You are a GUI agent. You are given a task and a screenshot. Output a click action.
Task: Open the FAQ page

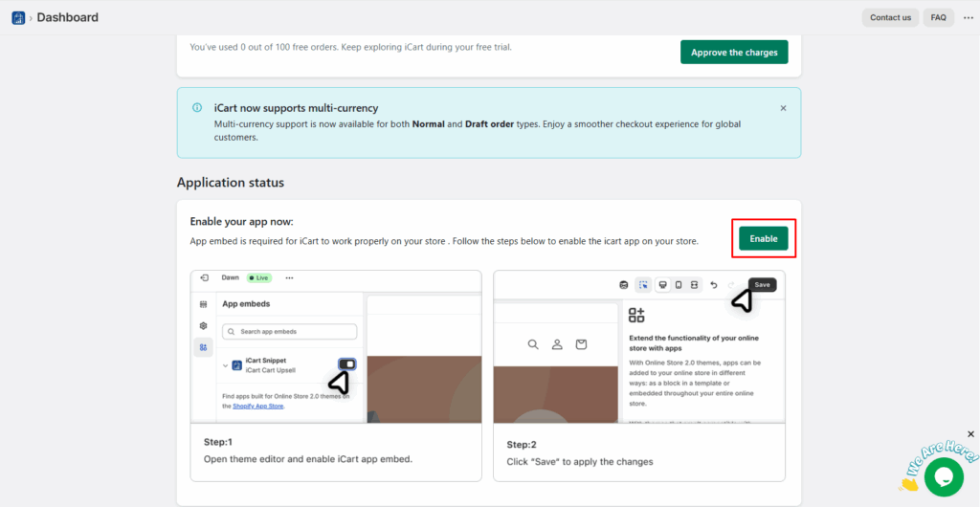coord(938,17)
